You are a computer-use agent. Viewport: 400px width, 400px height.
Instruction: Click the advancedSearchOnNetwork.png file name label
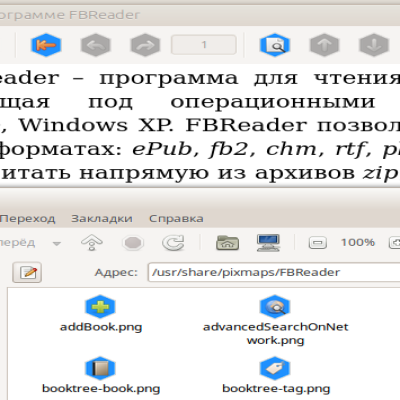click(276, 334)
